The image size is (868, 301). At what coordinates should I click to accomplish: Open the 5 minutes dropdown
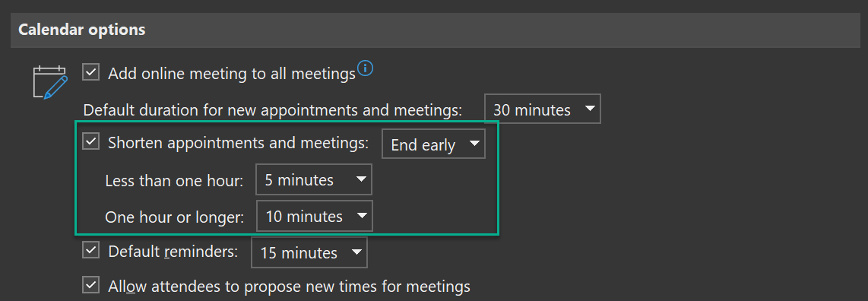coord(313,179)
